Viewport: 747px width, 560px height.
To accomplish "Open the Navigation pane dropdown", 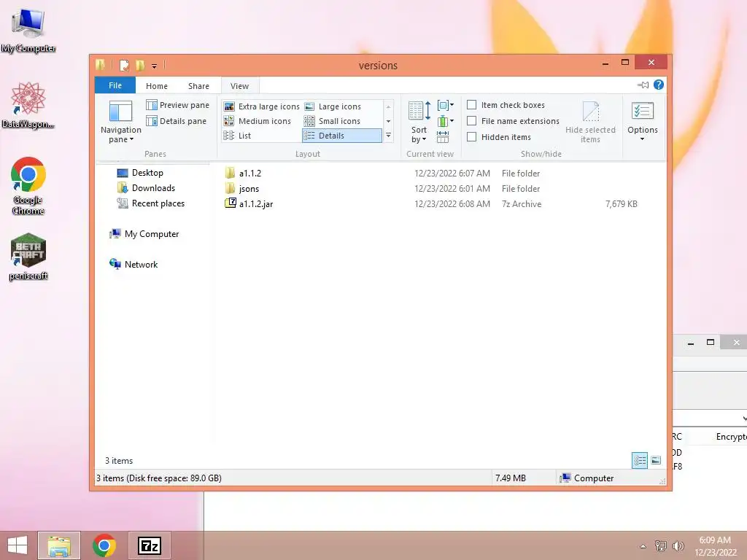I will coord(120,122).
